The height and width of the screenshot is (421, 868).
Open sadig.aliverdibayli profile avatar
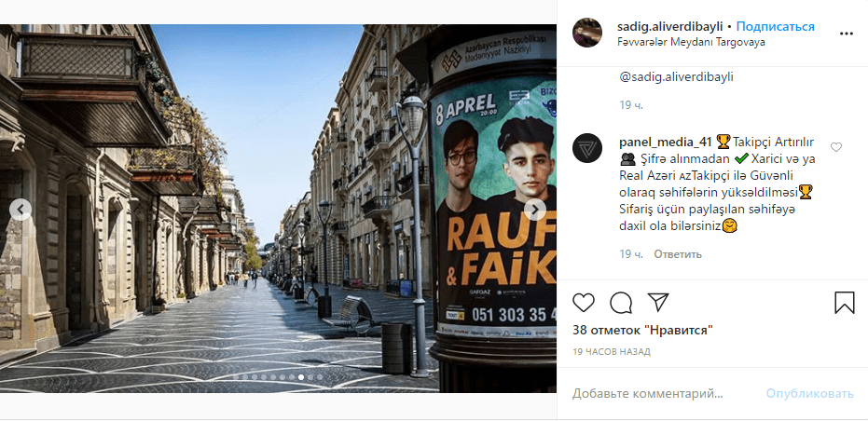(x=587, y=33)
